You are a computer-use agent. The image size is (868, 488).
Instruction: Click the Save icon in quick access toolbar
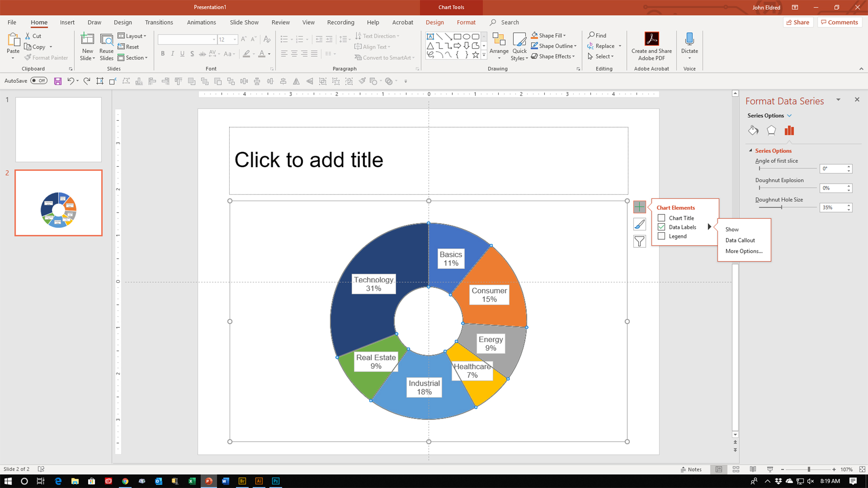58,81
